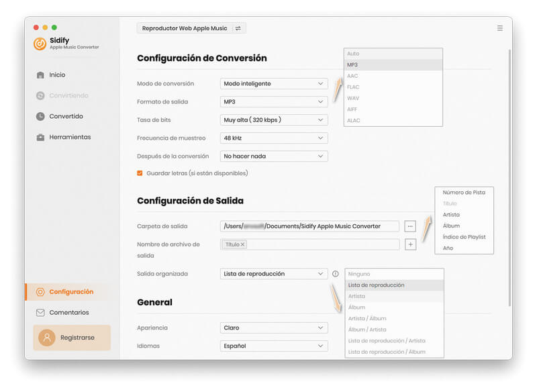Choose AAC in format list
The width and height of the screenshot is (537, 392).
coord(393,76)
